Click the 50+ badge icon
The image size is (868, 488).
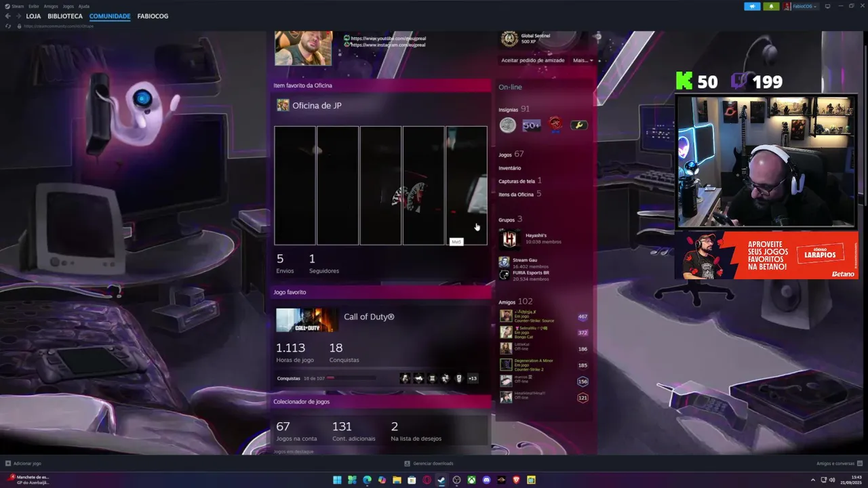tap(532, 125)
